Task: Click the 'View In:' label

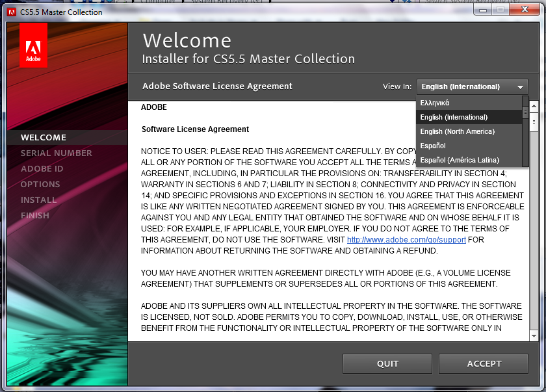Action: (397, 86)
